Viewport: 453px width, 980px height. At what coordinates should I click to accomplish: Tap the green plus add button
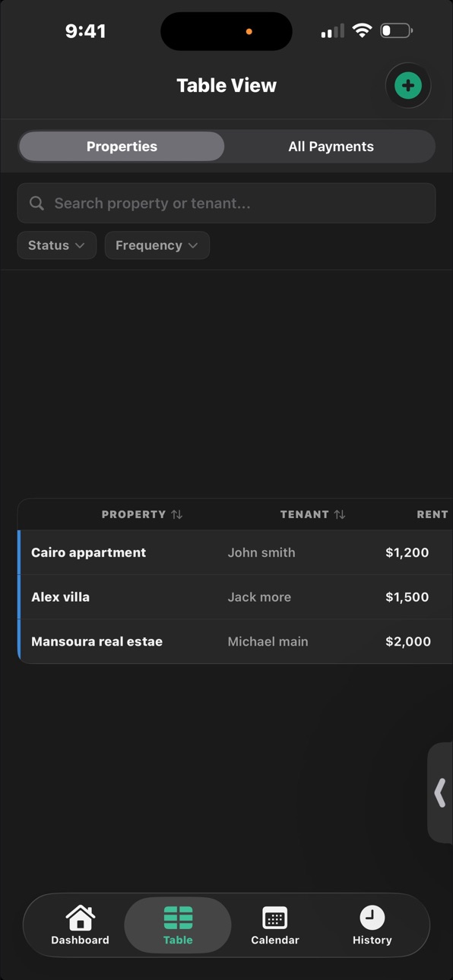[408, 86]
